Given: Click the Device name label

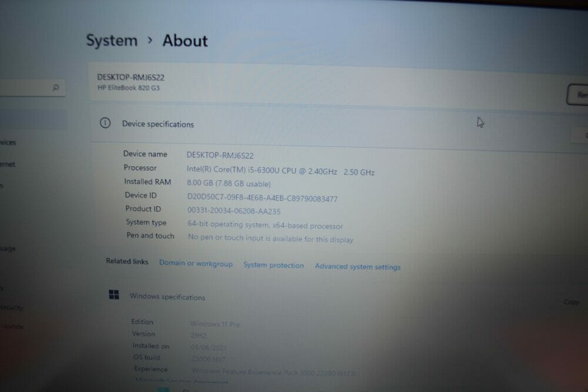Looking at the screenshot, I should (x=145, y=154).
